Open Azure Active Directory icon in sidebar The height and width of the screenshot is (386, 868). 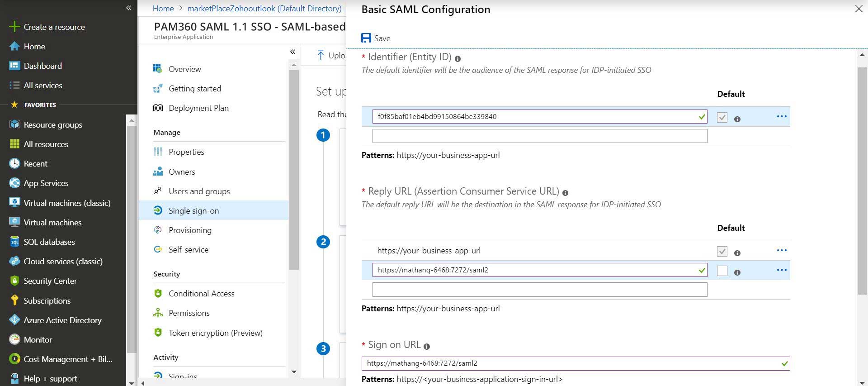14,320
